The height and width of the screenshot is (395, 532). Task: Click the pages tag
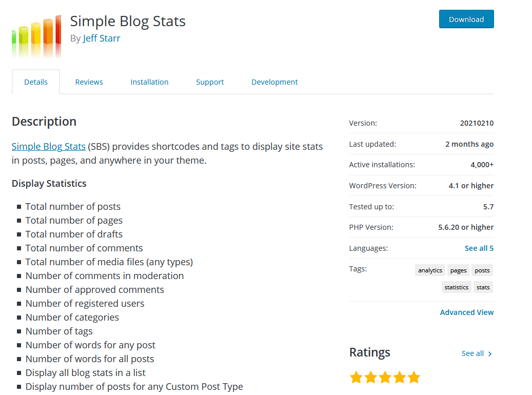pyautogui.click(x=458, y=270)
